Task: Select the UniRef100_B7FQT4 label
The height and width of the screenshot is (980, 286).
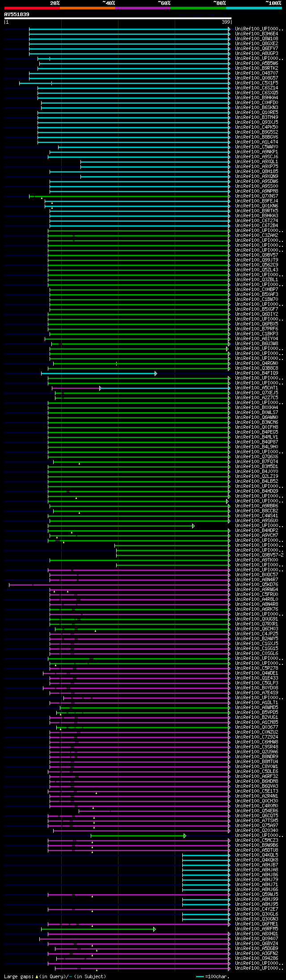Action: pyautogui.click(x=257, y=461)
